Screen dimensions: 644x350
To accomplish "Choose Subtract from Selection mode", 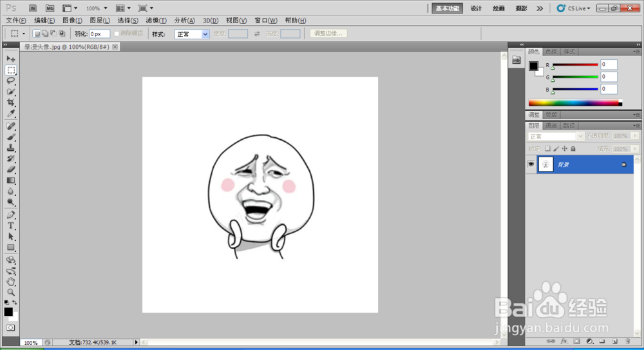I will tap(53, 34).
